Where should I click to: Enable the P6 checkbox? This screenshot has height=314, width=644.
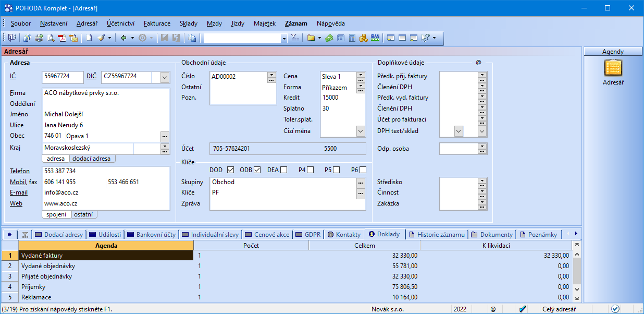tap(363, 170)
